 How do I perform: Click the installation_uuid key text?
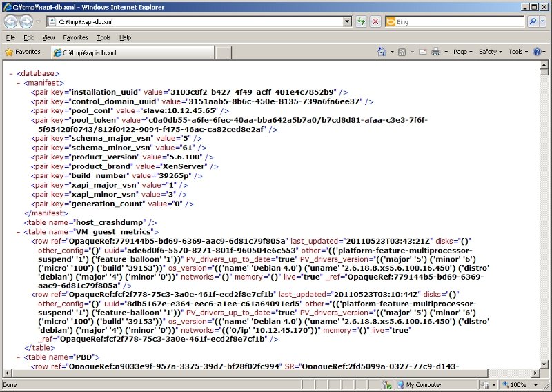(x=105, y=92)
